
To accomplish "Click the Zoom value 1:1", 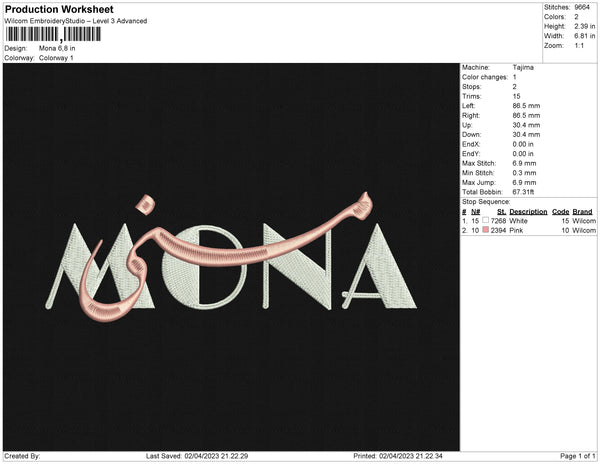I will pyautogui.click(x=579, y=46).
